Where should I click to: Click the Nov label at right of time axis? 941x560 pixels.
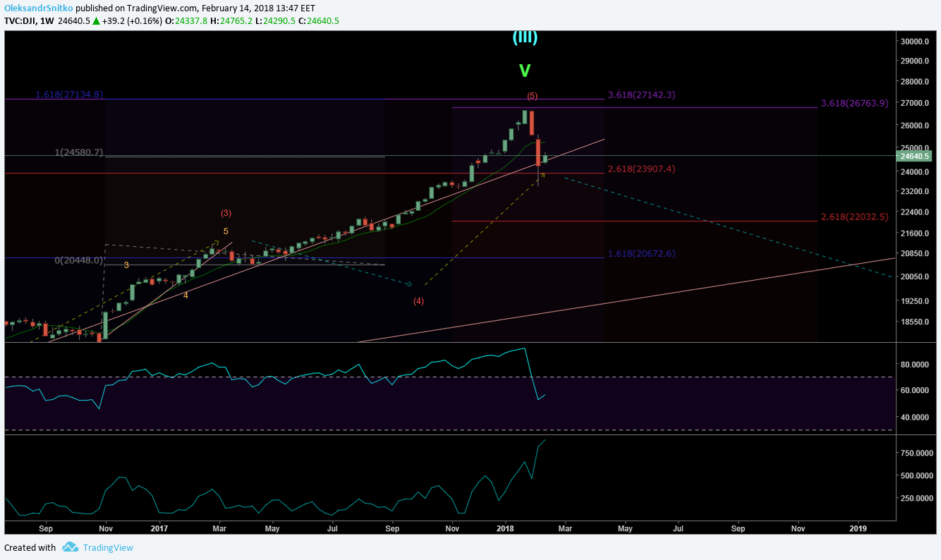coord(798,528)
